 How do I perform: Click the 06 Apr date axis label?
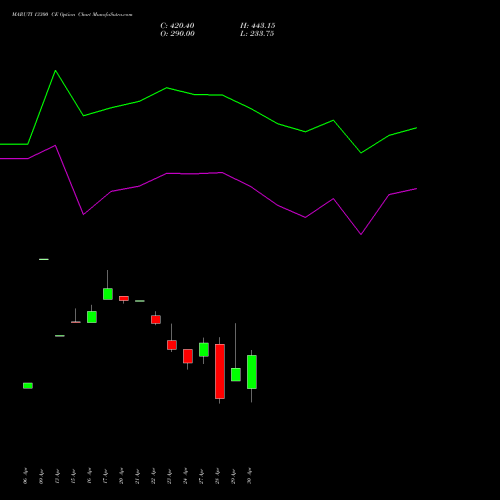click(x=26, y=476)
